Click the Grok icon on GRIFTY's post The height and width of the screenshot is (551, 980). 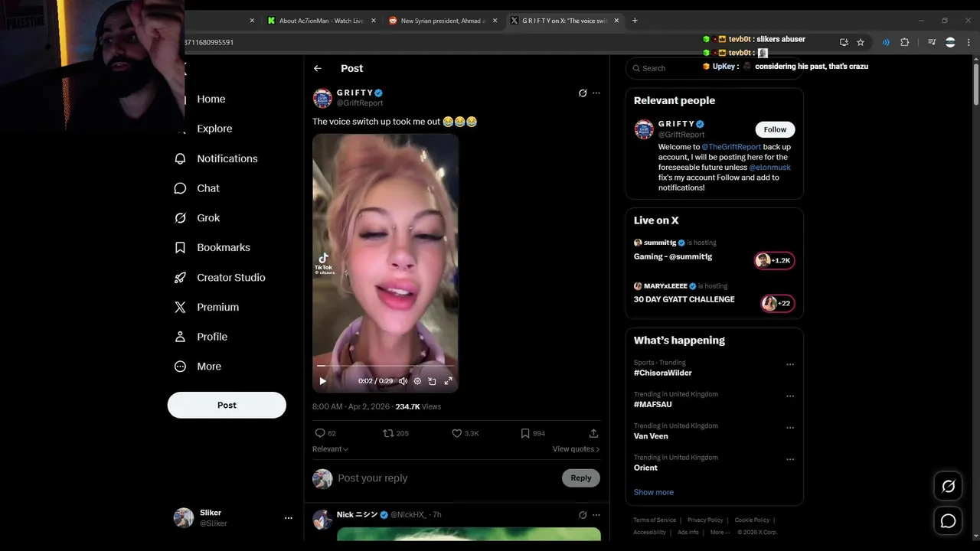tap(583, 93)
